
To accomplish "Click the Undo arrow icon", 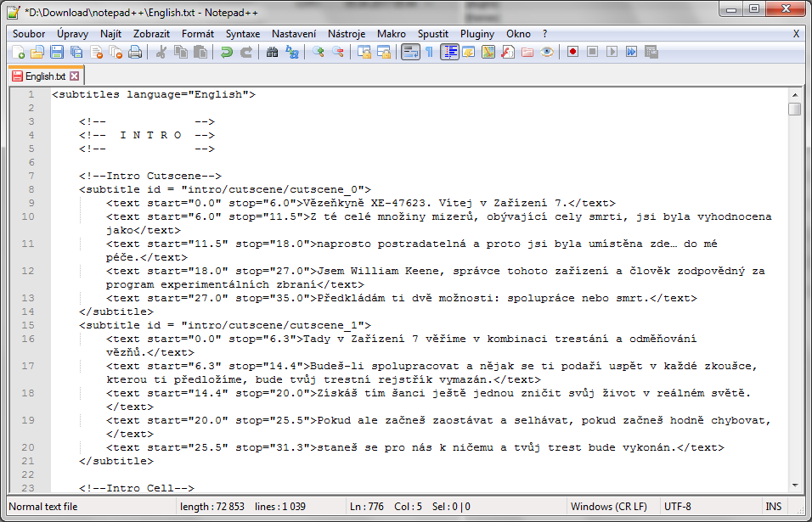I will coord(226,53).
